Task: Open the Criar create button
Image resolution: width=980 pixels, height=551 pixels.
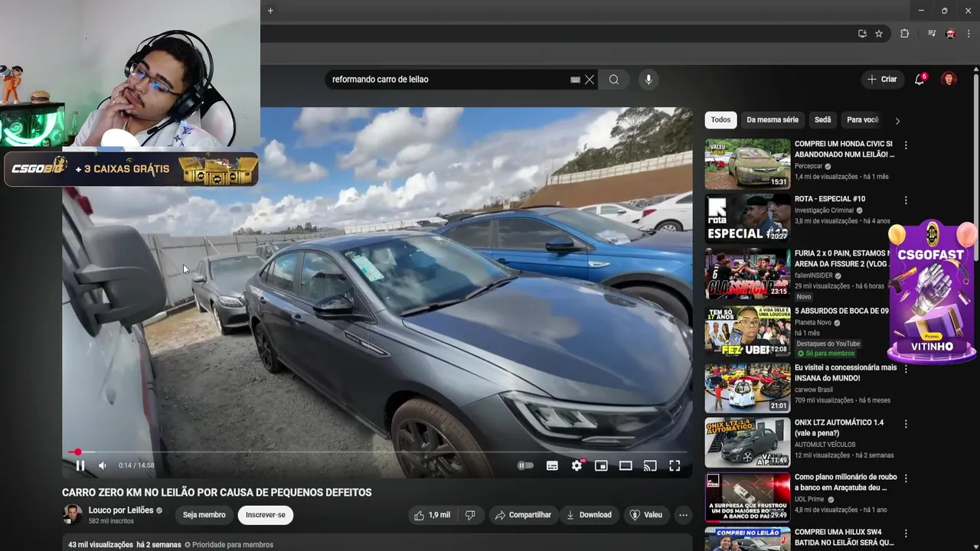Action: [x=881, y=80]
